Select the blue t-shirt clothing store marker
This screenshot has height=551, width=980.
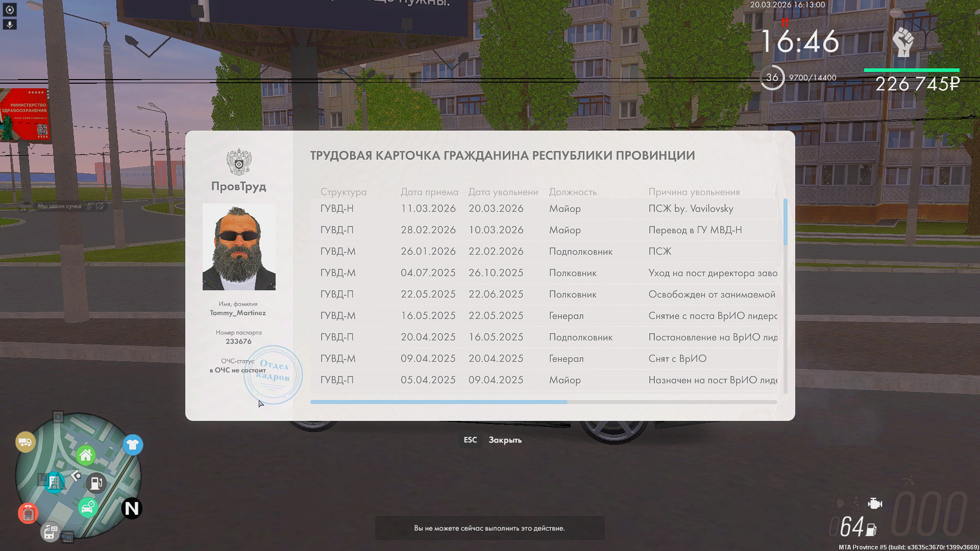tap(133, 444)
